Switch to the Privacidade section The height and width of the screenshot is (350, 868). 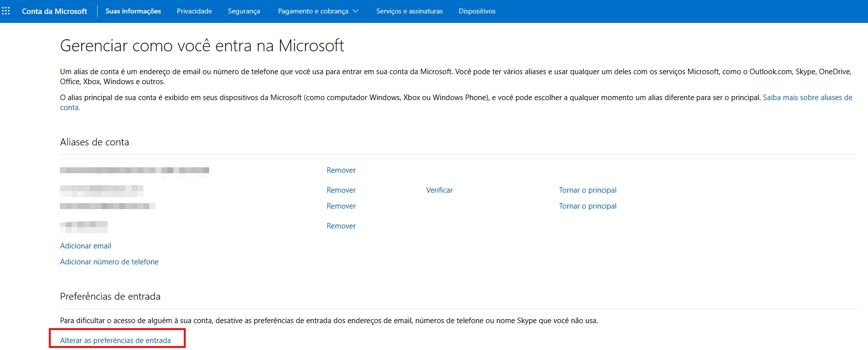tap(194, 11)
